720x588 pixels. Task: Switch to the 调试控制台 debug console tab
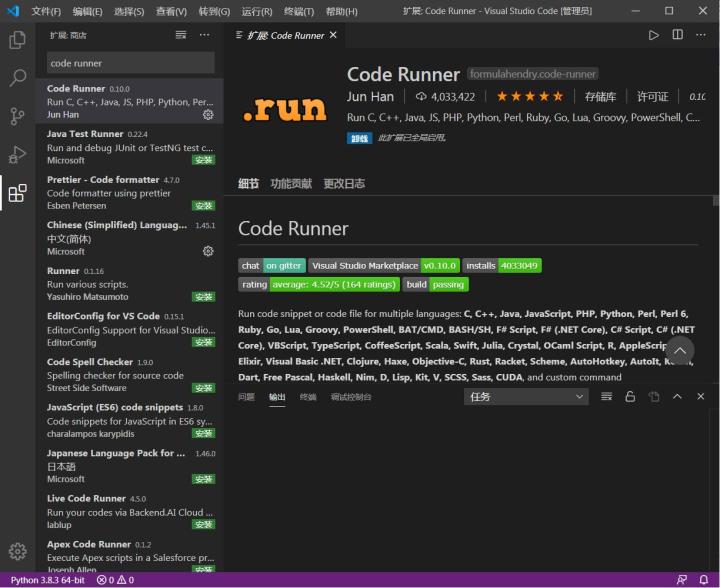tap(351, 397)
